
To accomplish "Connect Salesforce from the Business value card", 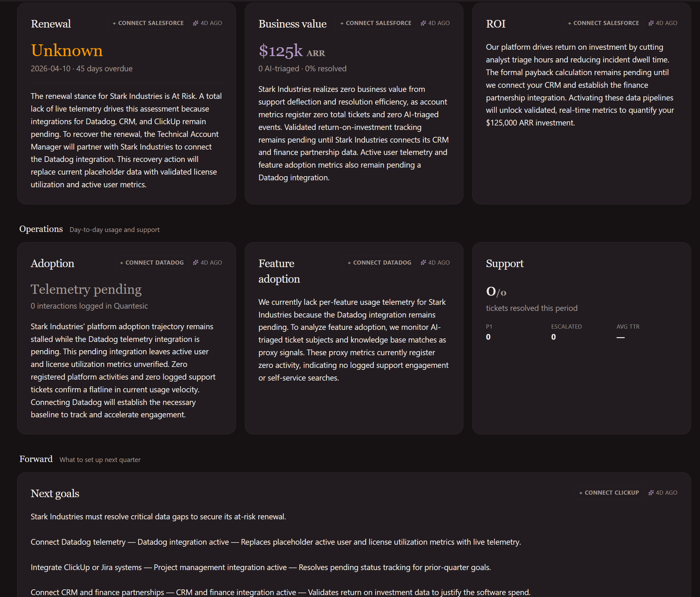I will (376, 23).
